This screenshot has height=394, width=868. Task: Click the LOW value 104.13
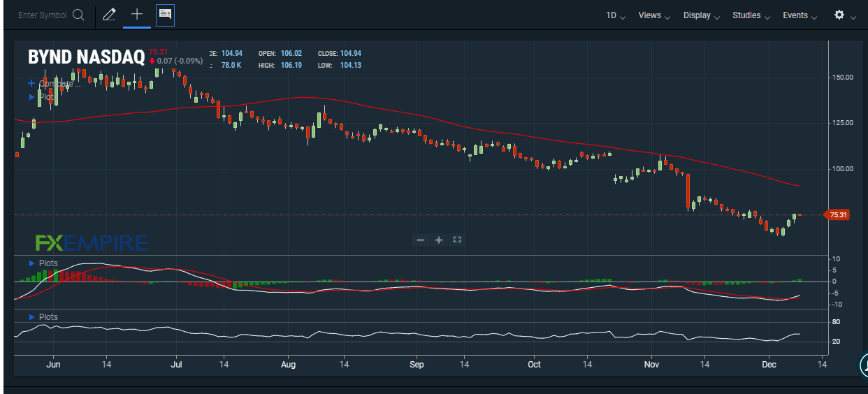click(x=350, y=65)
